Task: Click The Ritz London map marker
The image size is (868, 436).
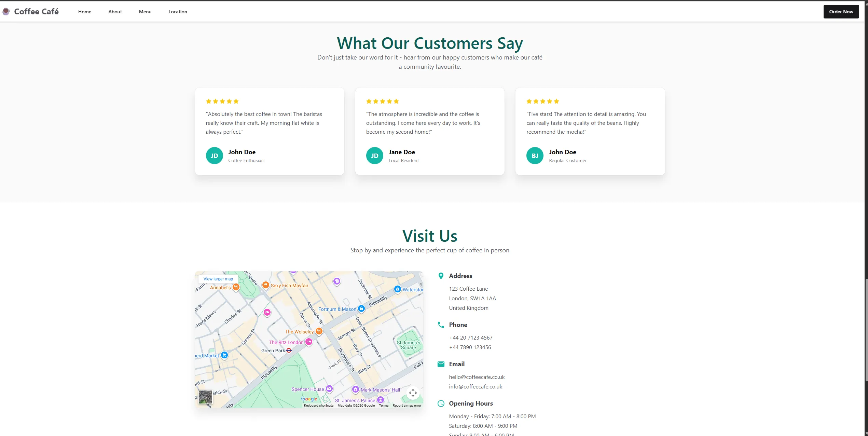Action: 309,342
